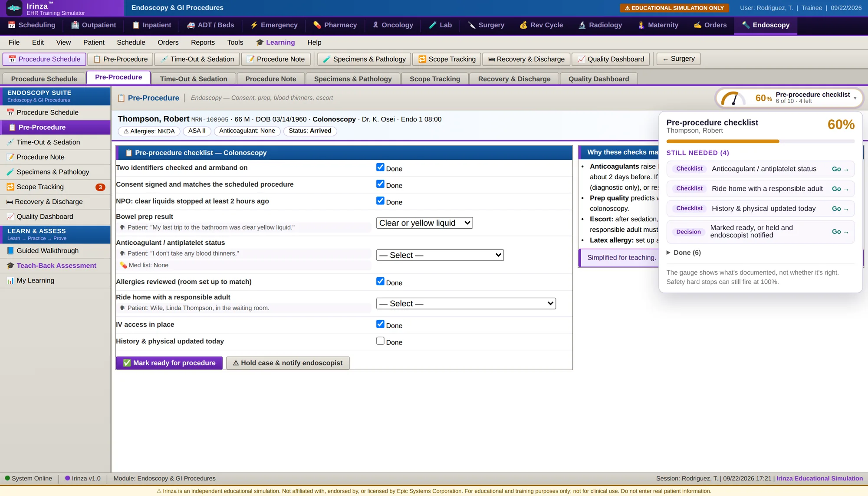Click Procedure Note icon in sidebar
Viewport: 868px width, 496px height.
(10, 157)
